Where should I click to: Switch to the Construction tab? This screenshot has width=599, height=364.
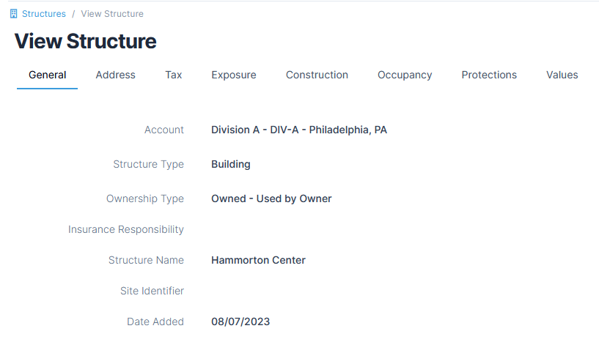(x=317, y=75)
